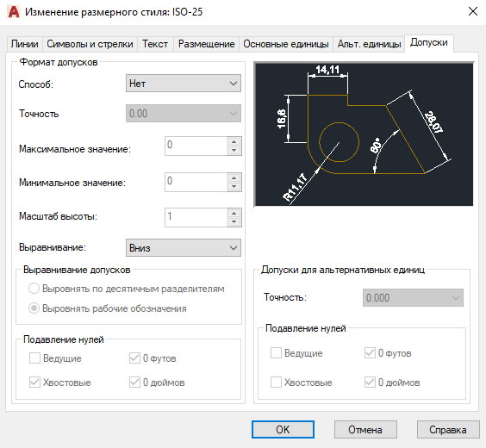Toggle the left Ведущие zero suppression checkbox
Image resolution: width=486 pixels, height=448 pixels.
click(x=34, y=358)
